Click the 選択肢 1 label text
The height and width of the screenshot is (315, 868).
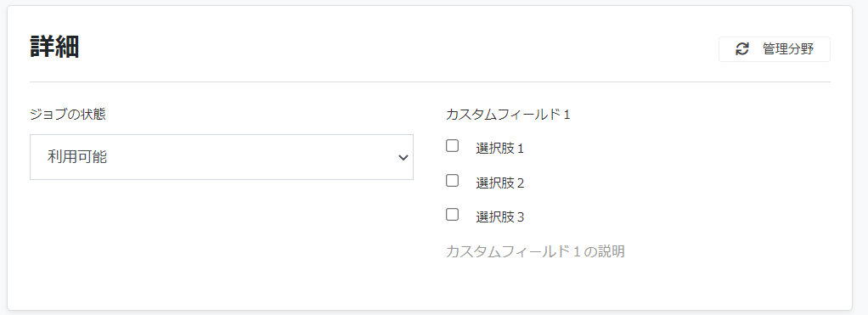500,149
